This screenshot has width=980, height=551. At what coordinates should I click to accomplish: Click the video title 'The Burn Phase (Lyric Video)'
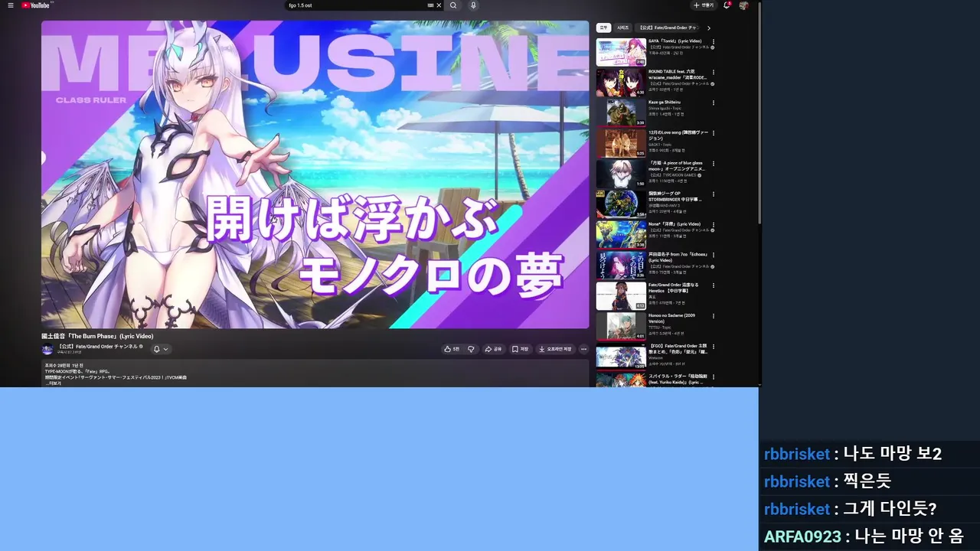tap(97, 336)
